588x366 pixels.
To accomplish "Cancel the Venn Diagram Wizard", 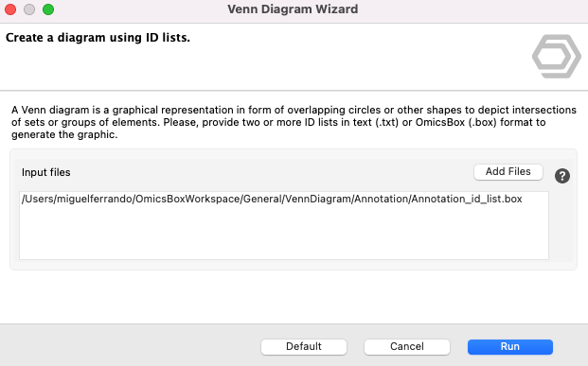I will [407, 346].
